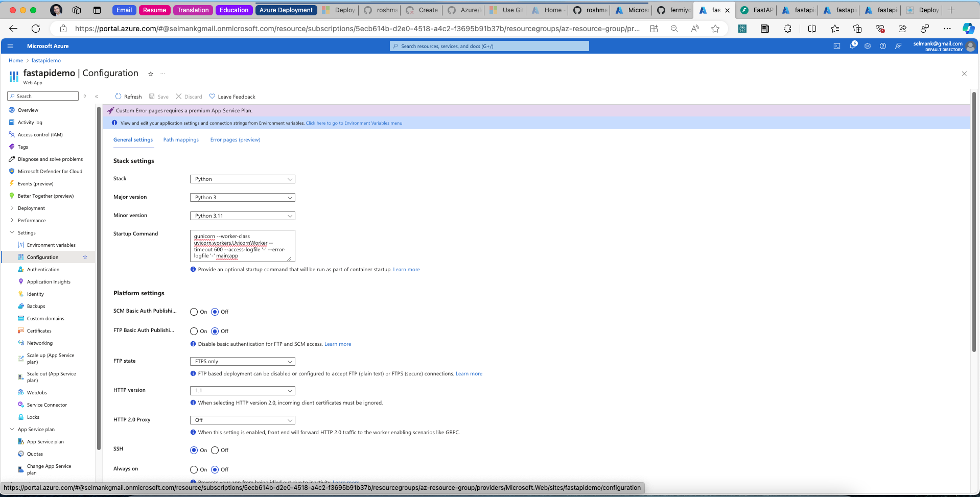Open the HTTP 2.0 Proxy dropdown
980x497 pixels.
pos(242,420)
